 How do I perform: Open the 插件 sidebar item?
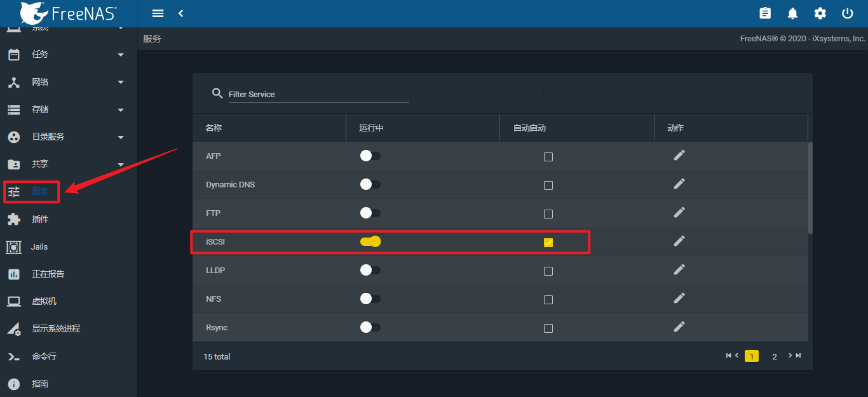[69, 219]
